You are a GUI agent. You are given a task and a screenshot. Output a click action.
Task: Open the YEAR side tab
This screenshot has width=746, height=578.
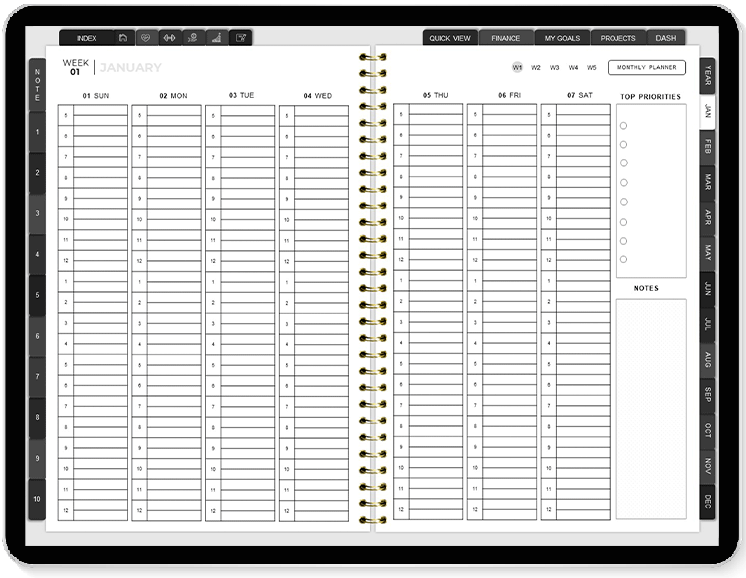point(708,75)
